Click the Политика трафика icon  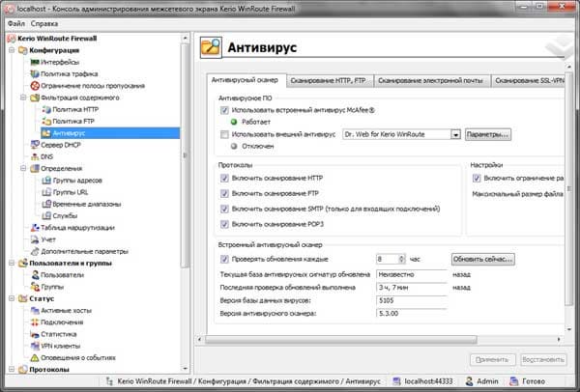tap(35, 74)
